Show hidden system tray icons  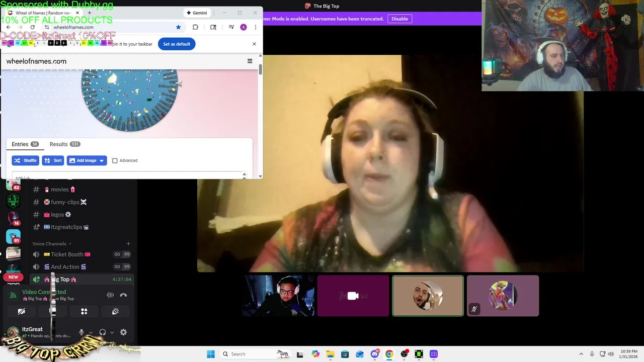[x=581, y=354]
